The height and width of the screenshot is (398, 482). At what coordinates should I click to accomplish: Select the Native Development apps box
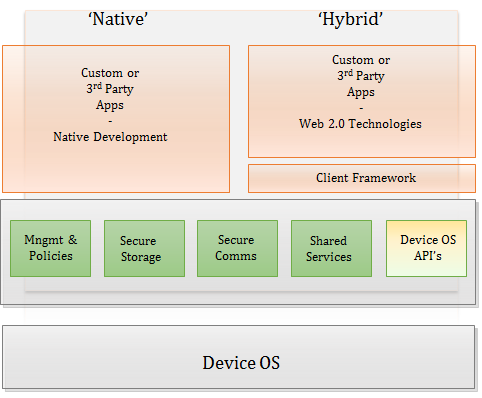[116, 119]
